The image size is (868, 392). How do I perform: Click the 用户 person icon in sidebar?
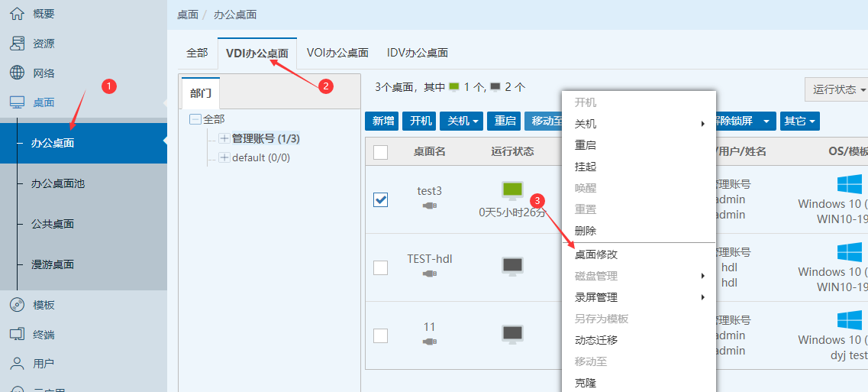(x=17, y=364)
